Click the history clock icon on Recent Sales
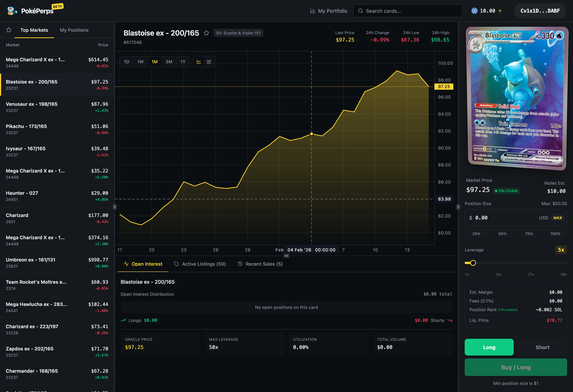Screen dimensions: 573x392 (240, 264)
